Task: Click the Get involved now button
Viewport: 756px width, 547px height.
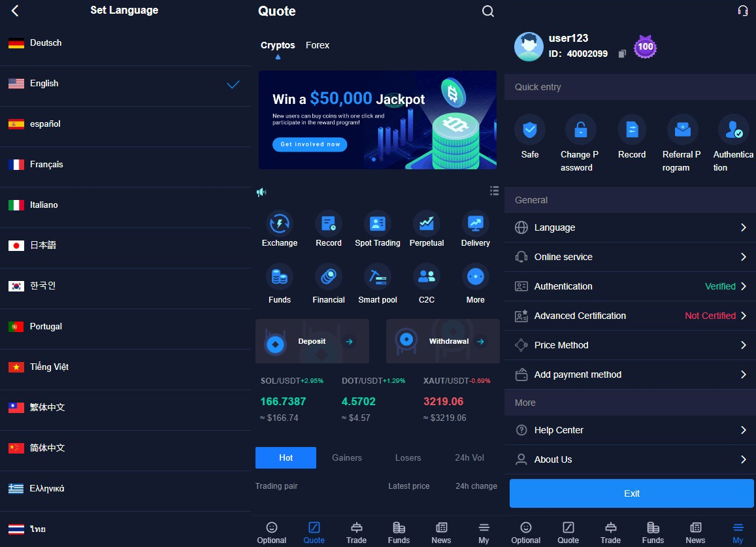Action: pyautogui.click(x=310, y=144)
